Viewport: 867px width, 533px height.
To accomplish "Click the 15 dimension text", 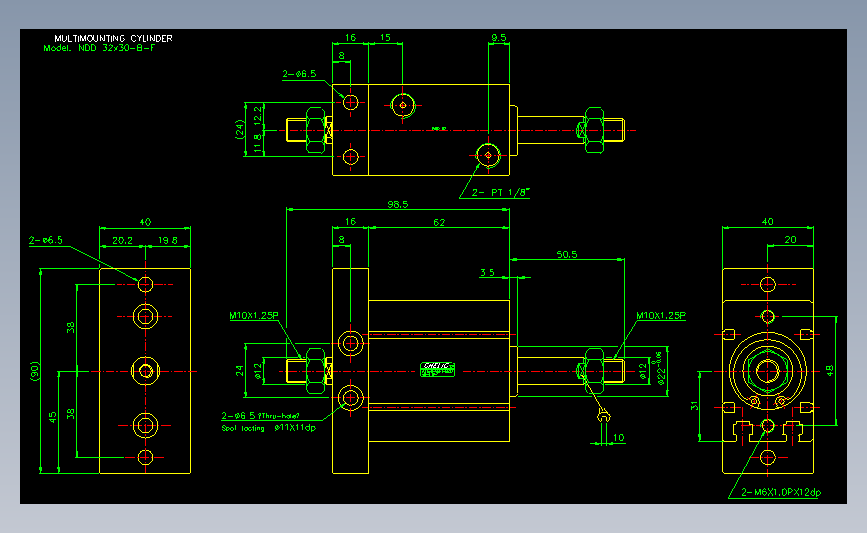I will [x=385, y=38].
